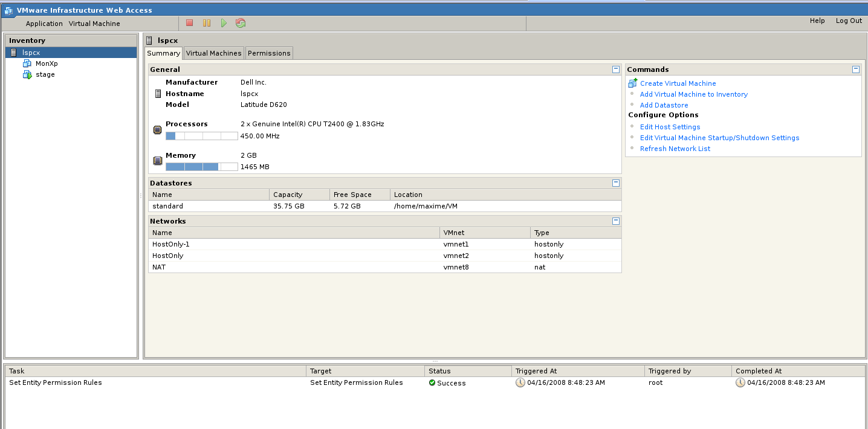868x429 pixels.
Task: Click the Triggered by column header
Action: 687,371
